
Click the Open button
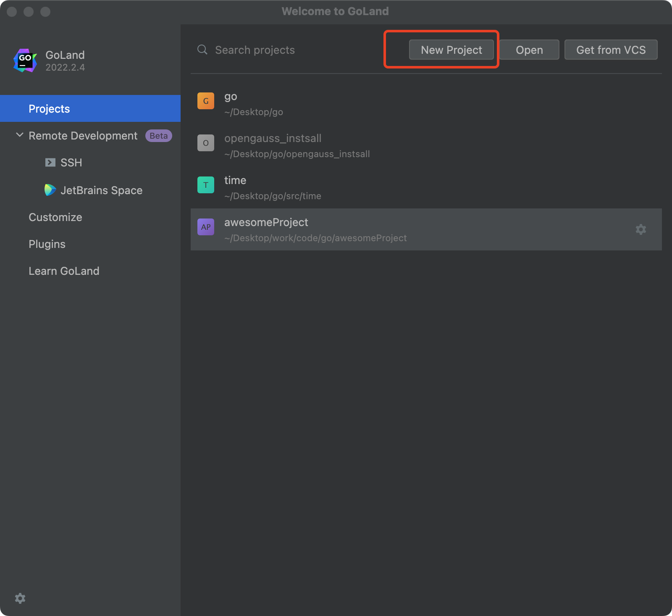tap(529, 50)
